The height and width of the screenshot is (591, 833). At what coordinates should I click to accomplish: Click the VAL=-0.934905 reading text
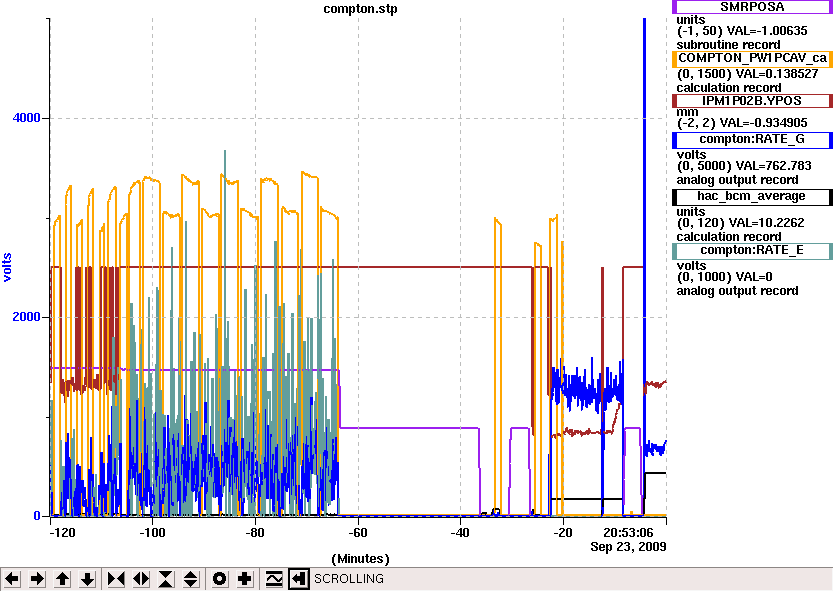[763, 123]
